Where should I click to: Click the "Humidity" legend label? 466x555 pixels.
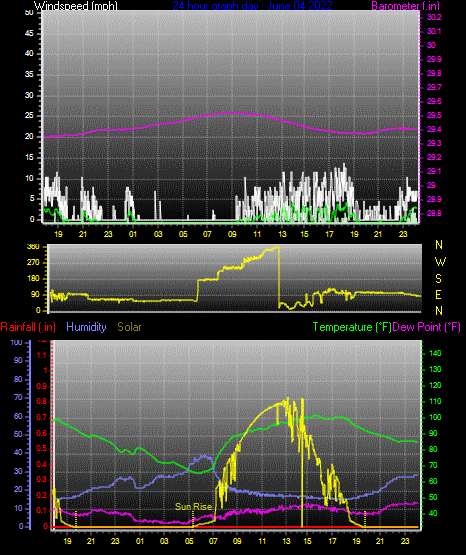(x=86, y=327)
